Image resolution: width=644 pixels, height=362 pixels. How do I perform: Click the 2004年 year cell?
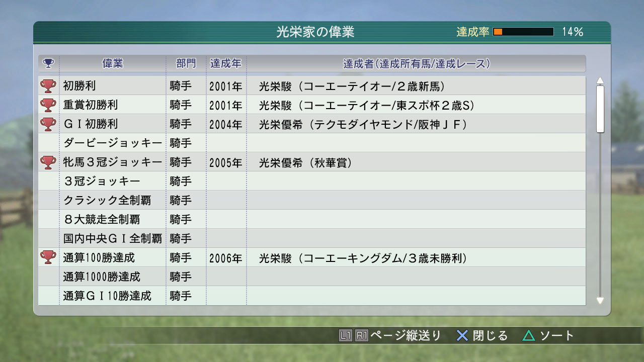click(226, 124)
